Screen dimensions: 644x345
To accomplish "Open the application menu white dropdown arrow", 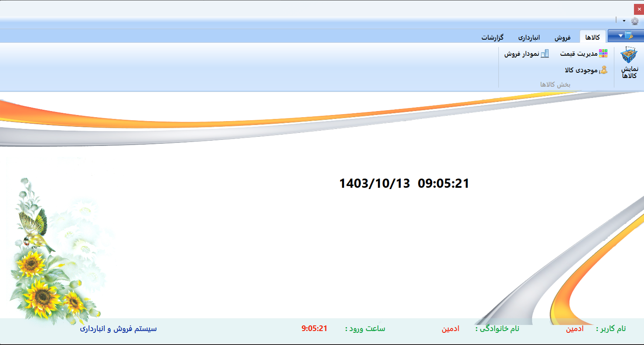I will click(x=620, y=36).
